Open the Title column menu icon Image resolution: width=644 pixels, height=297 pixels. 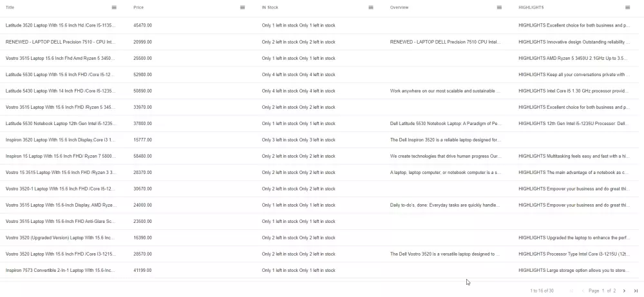click(114, 7)
